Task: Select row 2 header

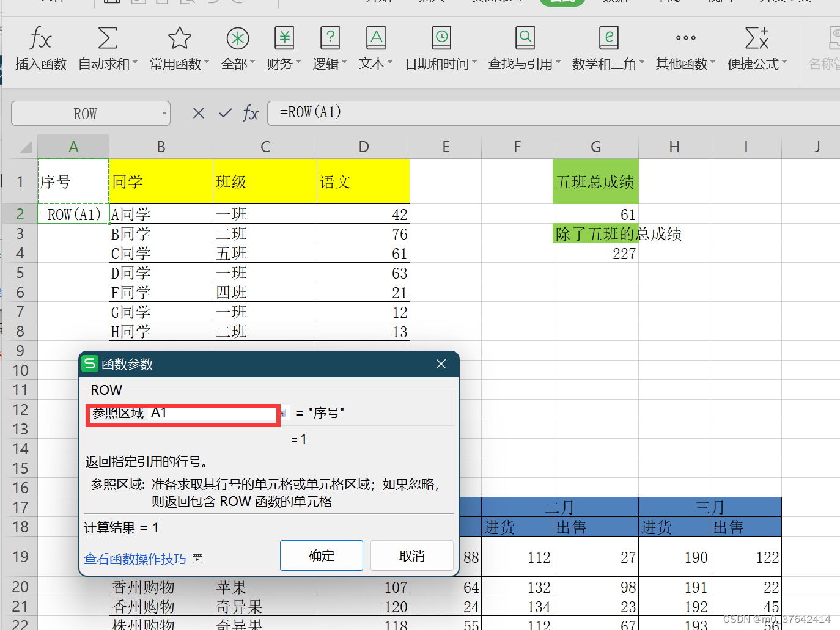Action: 20,214
